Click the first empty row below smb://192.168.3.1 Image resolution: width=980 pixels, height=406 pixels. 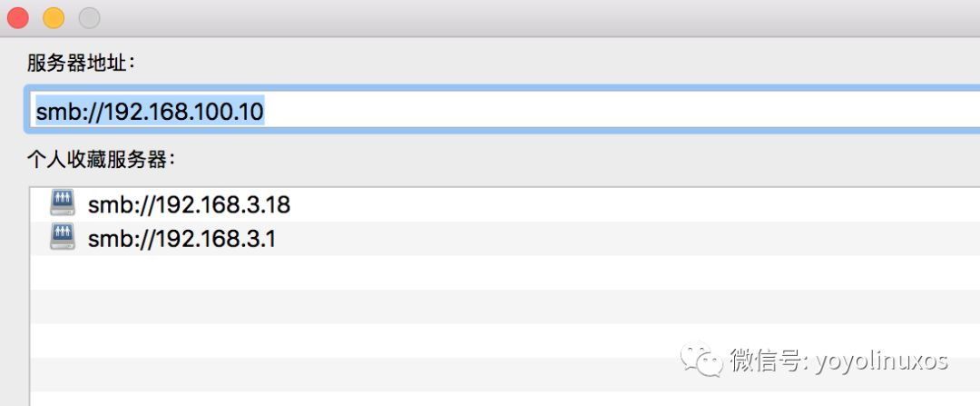[x=505, y=272]
